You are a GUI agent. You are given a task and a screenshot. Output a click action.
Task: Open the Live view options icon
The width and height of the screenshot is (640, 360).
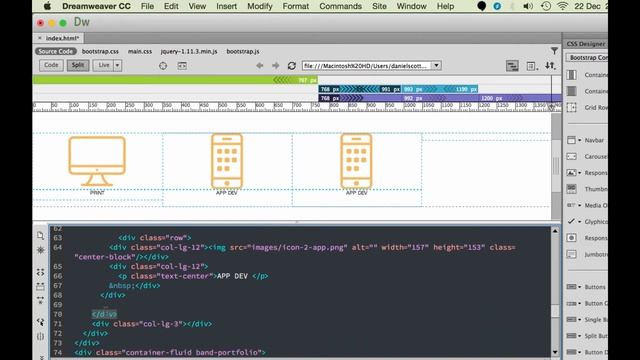click(531, 66)
